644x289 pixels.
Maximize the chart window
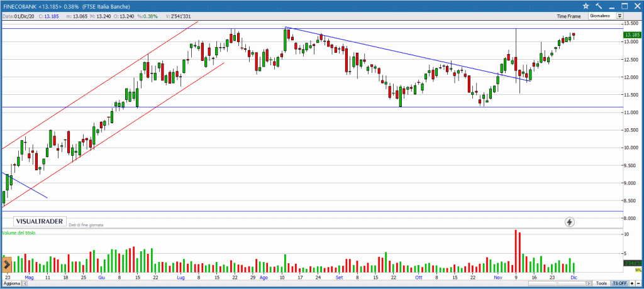coord(625,6)
